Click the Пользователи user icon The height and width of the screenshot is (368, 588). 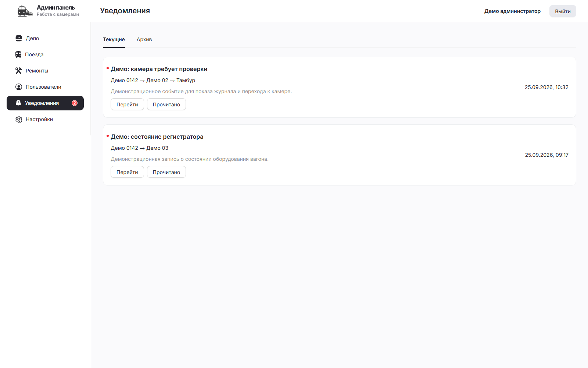(19, 87)
